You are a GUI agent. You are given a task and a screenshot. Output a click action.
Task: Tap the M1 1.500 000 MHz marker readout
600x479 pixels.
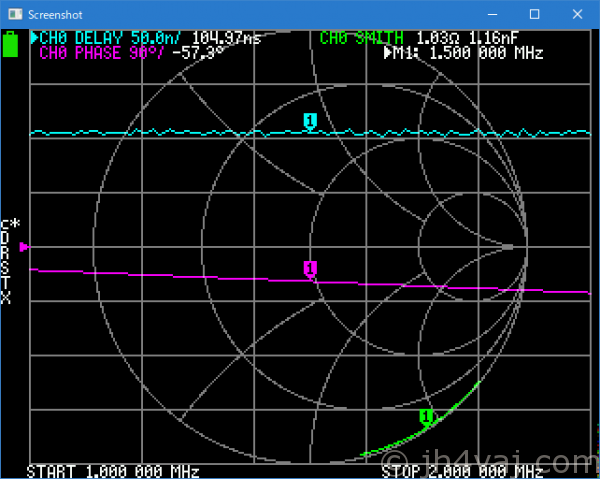click(464, 52)
